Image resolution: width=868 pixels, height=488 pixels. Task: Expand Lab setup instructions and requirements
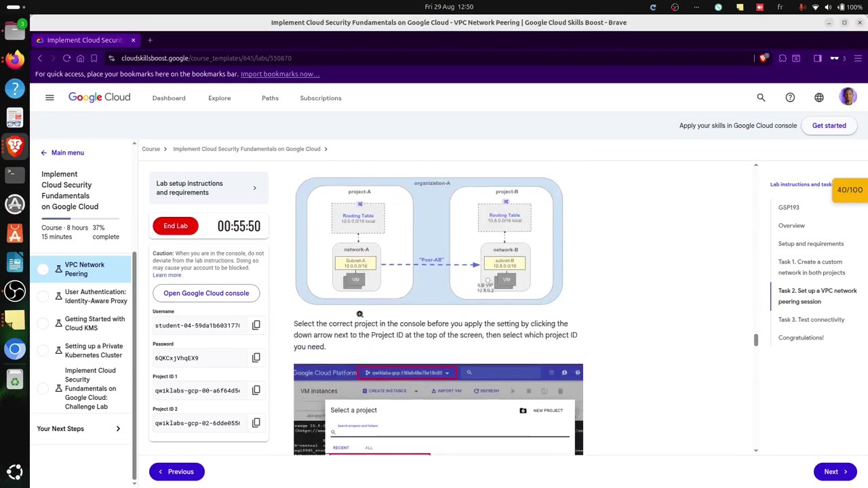(x=208, y=188)
